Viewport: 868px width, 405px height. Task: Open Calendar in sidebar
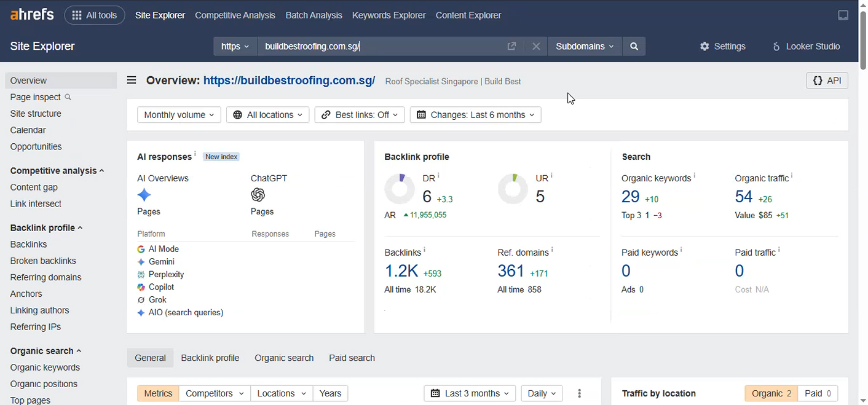28,130
